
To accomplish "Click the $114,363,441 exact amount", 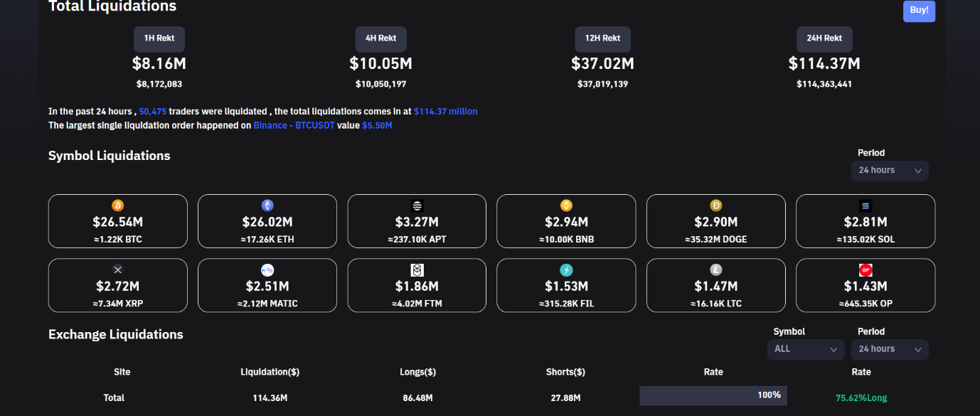I will tap(824, 84).
